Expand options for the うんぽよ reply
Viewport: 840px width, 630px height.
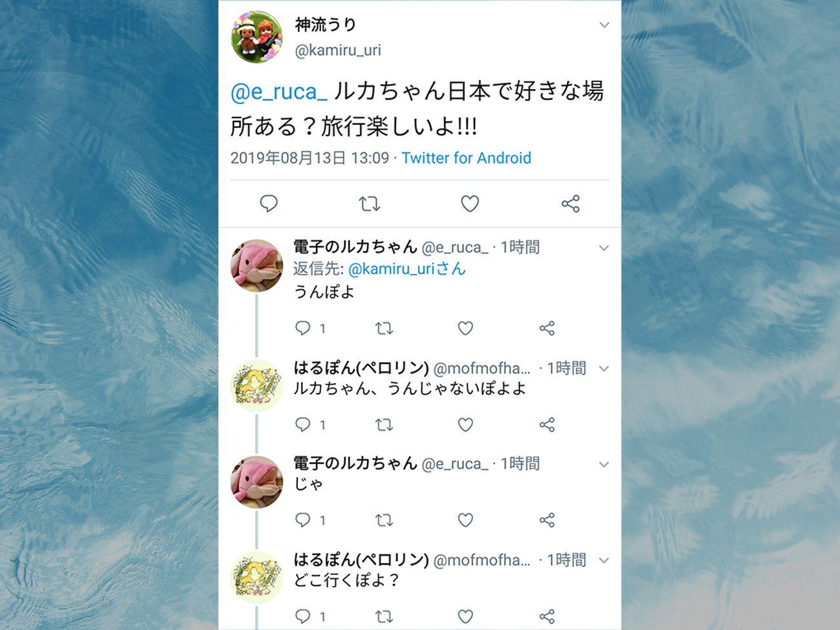[604, 248]
